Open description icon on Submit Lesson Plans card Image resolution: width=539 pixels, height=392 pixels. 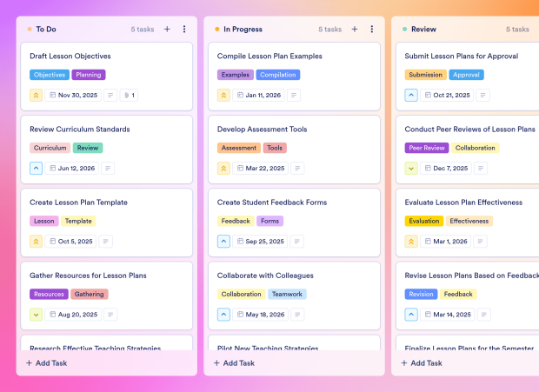[483, 95]
